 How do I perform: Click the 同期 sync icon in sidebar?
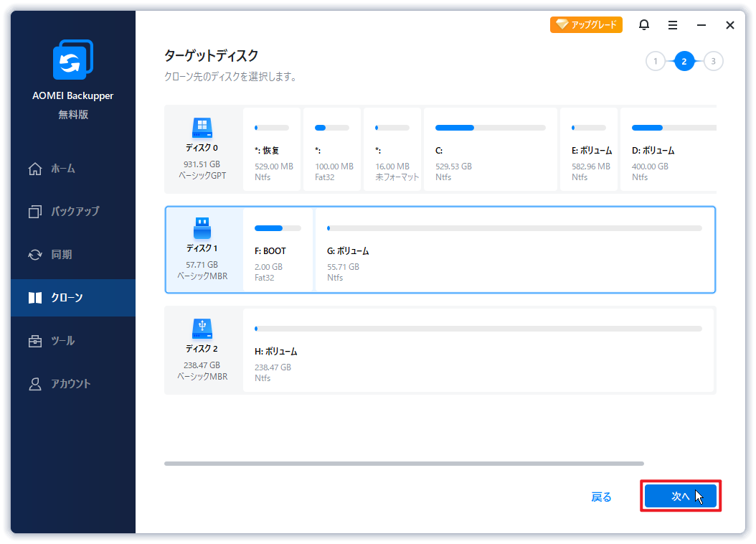pos(35,255)
